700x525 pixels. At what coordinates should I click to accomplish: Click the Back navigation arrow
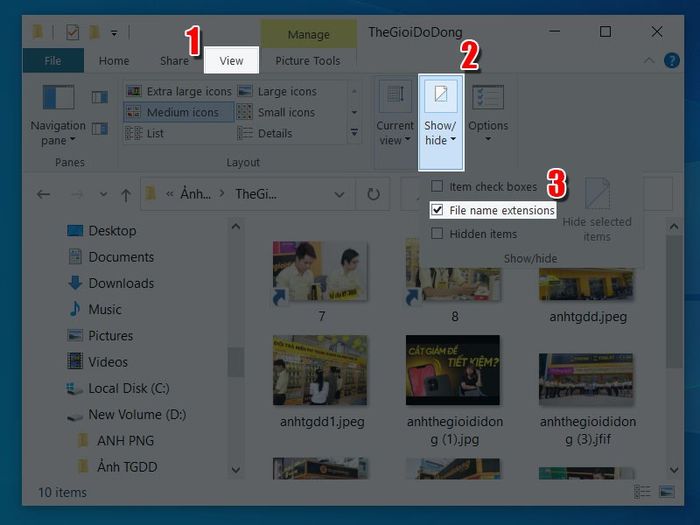[43, 194]
